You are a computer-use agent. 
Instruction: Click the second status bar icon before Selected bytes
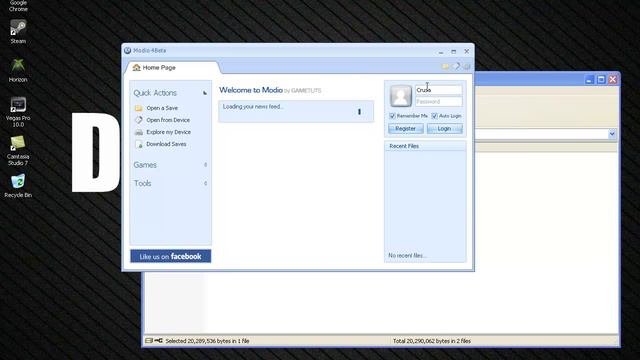point(158,340)
